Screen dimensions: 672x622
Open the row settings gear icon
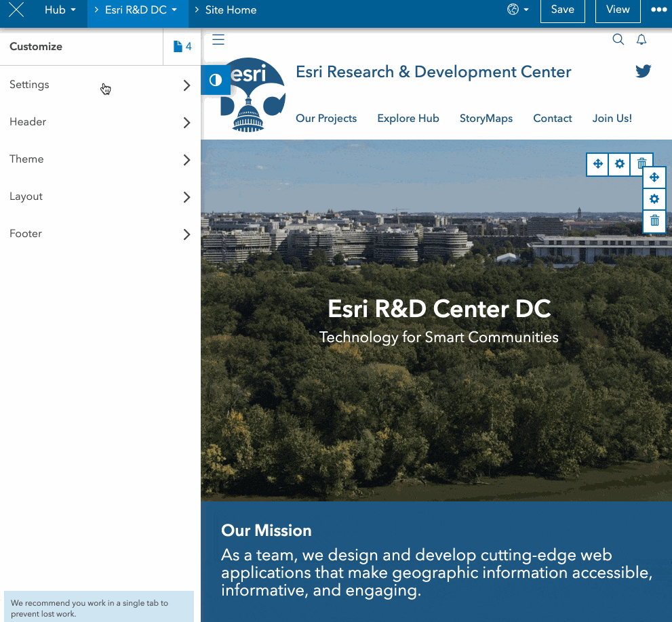coord(619,164)
